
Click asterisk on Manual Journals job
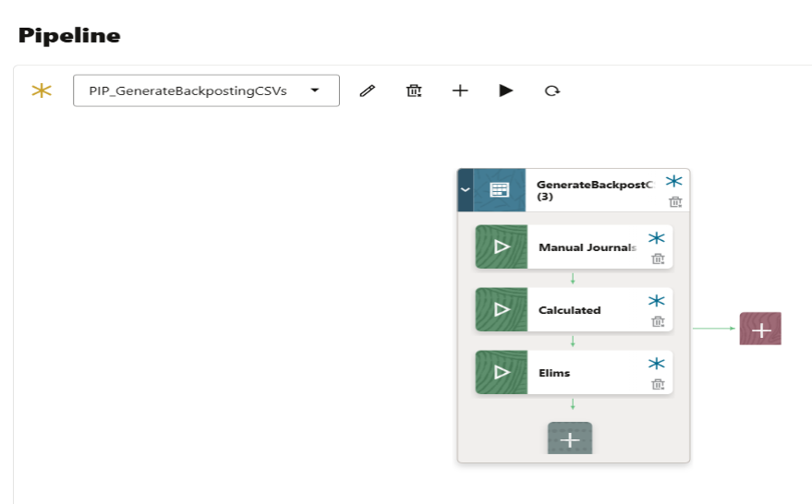click(656, 238)
